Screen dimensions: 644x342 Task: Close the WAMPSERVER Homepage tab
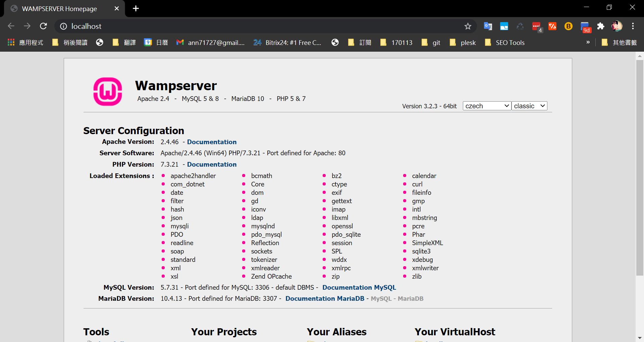point(117,9)
